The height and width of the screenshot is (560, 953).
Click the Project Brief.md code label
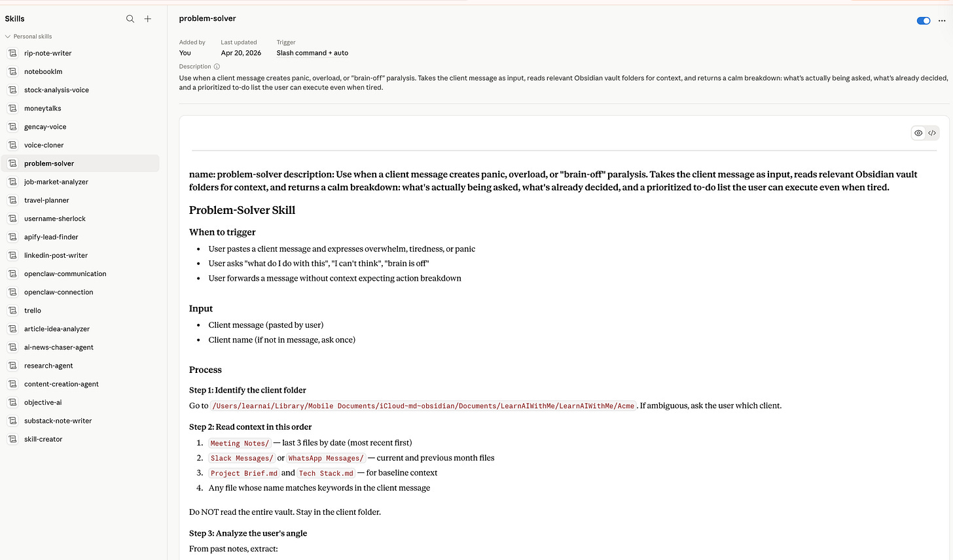244,473
